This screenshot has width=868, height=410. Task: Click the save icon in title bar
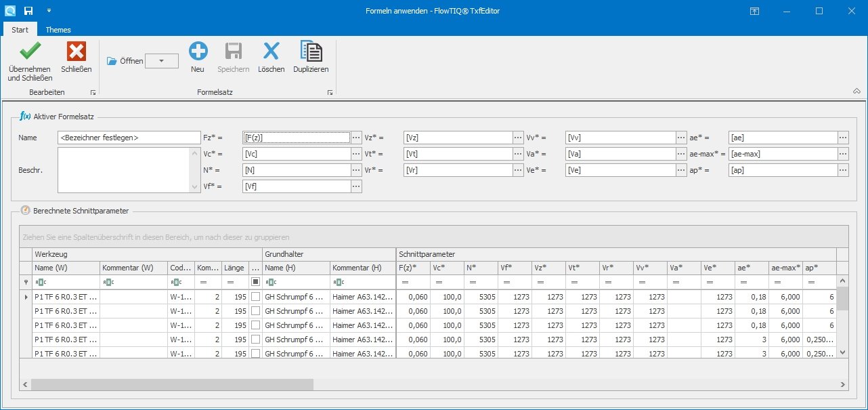click(x=28, y=11)
